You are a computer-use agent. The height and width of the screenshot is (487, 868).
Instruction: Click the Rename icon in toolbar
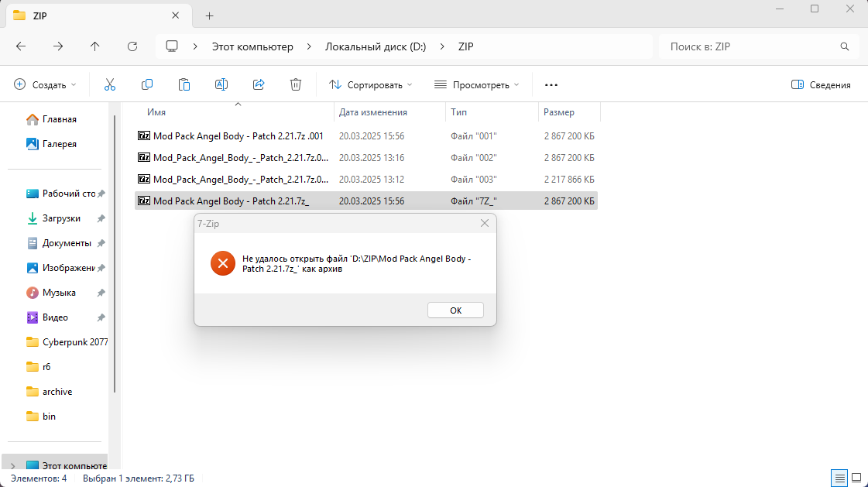coord(221,84)
